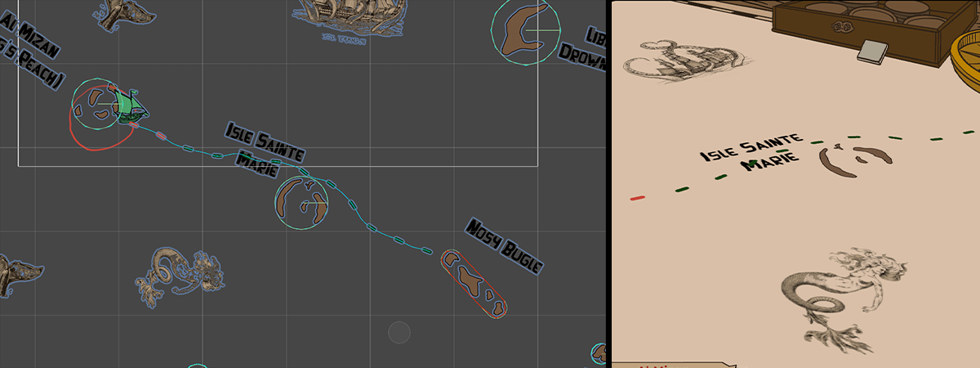Select the crescent island near the Drown label
The image size is (980, 368).
pos(523,30)
